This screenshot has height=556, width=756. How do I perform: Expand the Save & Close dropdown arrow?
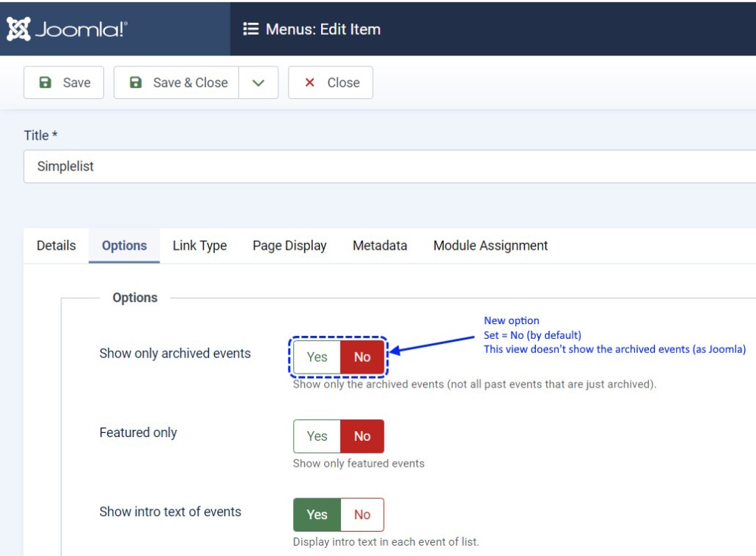258,83
